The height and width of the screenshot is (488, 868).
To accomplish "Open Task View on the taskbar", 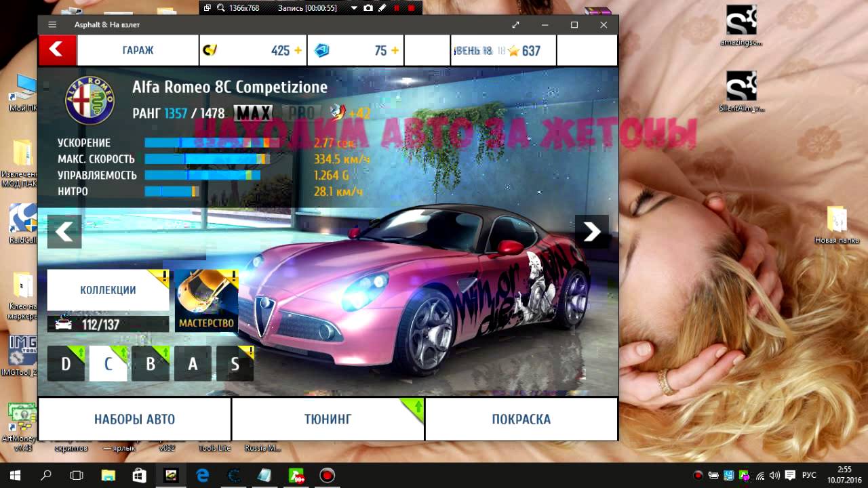I will pyautogui.click(x=77, y=476).
